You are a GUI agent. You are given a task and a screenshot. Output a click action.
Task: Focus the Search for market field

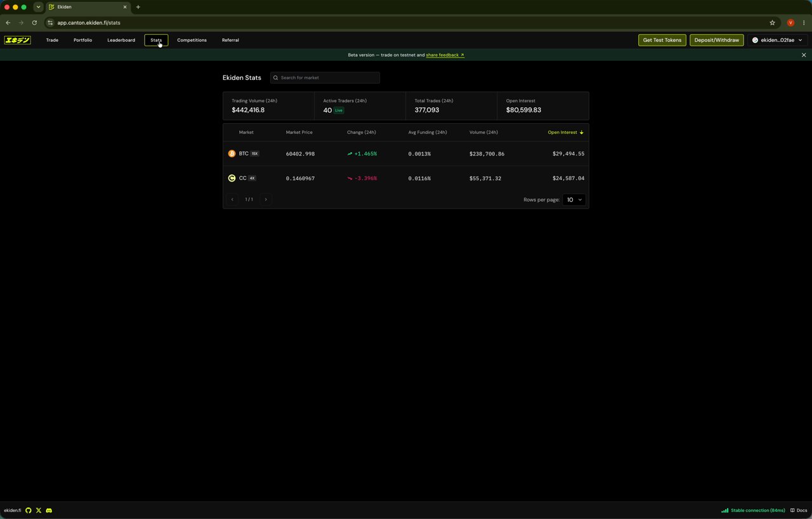tap(325, 77)
